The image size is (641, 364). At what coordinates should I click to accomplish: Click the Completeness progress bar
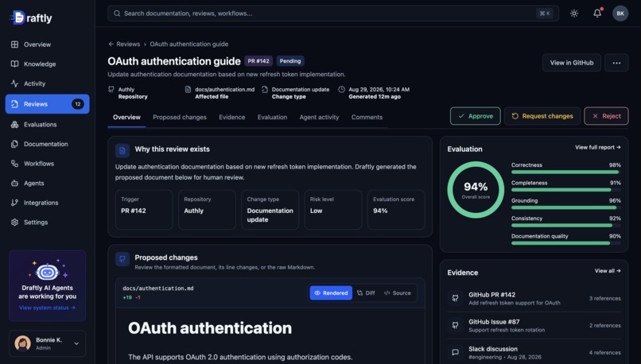(x=565, y=190)
